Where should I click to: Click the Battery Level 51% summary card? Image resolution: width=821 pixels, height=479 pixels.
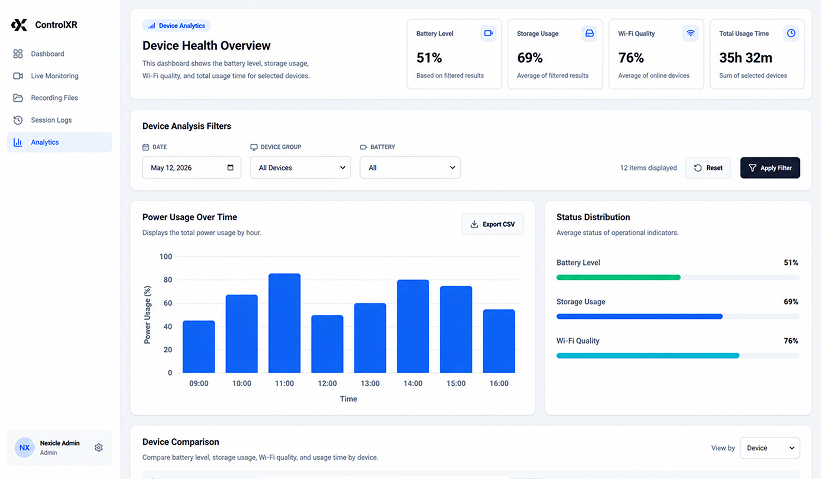(454, 54)
